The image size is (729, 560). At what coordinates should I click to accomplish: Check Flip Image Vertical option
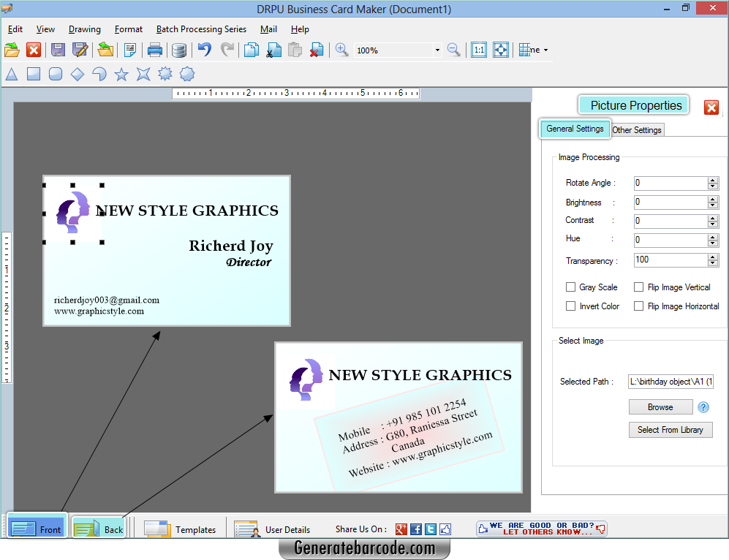tap(639, 287)
